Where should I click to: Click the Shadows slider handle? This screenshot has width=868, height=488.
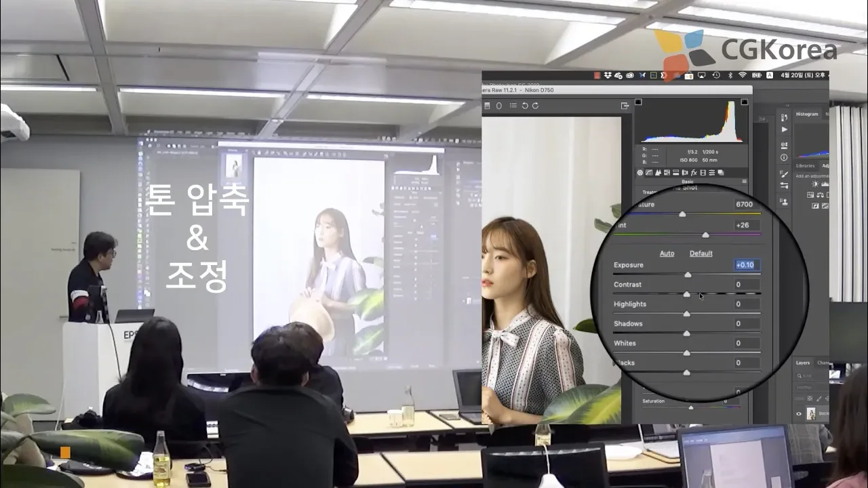pyautogui.click(x=686, y=333)
